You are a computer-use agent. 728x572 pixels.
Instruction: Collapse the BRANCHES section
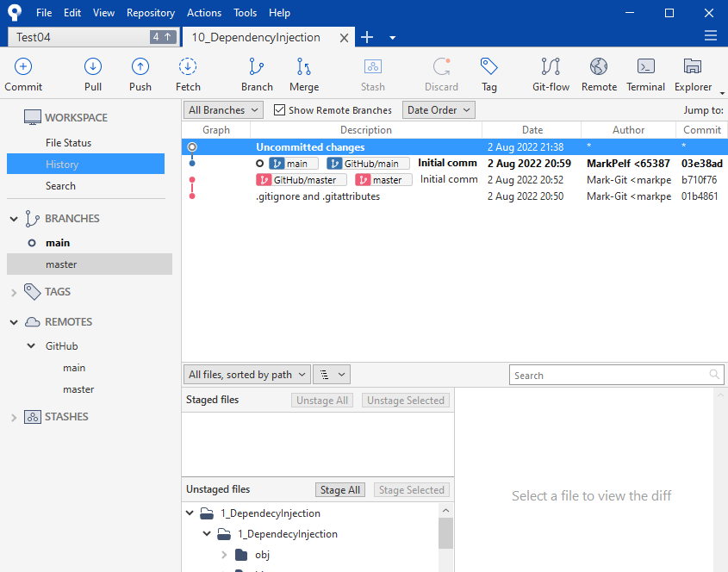pos(14,219)
